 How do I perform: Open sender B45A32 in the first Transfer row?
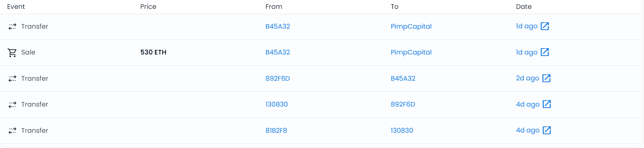(x=278, y=27)
